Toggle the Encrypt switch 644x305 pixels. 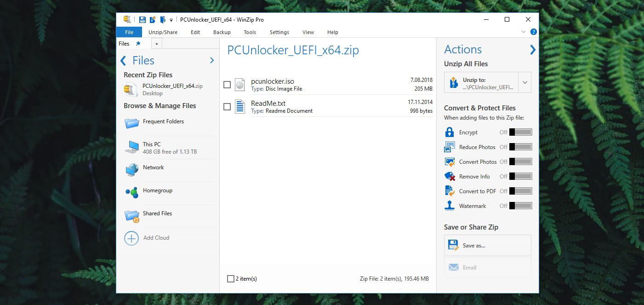pos(520,132)
